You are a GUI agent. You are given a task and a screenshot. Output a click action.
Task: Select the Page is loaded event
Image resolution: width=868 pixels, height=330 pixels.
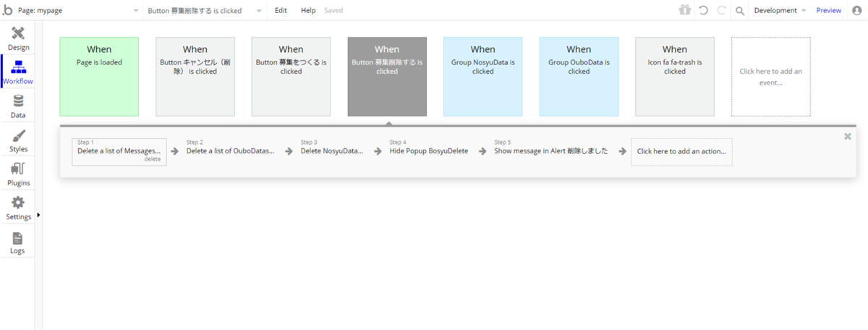tap(99, 77)
